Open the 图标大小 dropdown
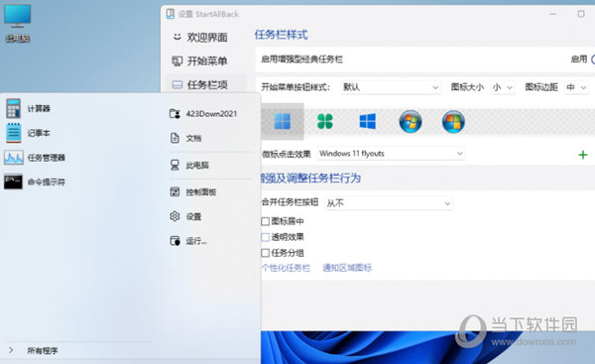This screenshot has height=364, width=595. point(503,87)
